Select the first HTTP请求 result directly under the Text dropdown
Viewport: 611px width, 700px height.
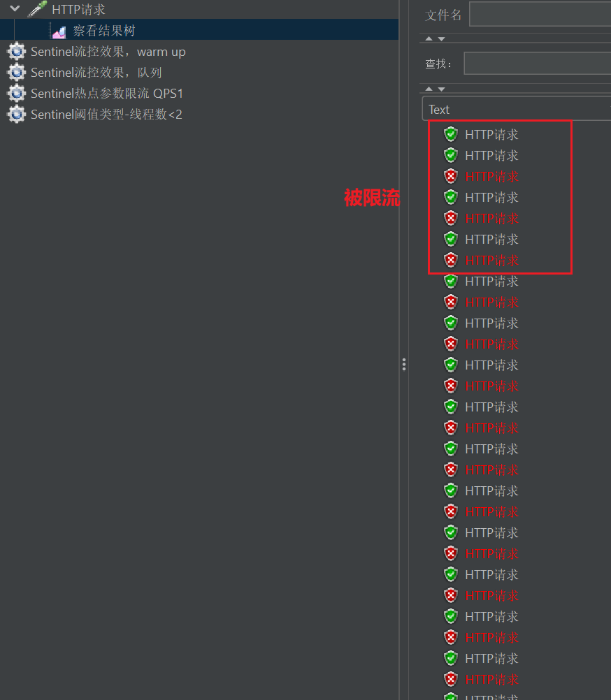click(x=491, y=134)
